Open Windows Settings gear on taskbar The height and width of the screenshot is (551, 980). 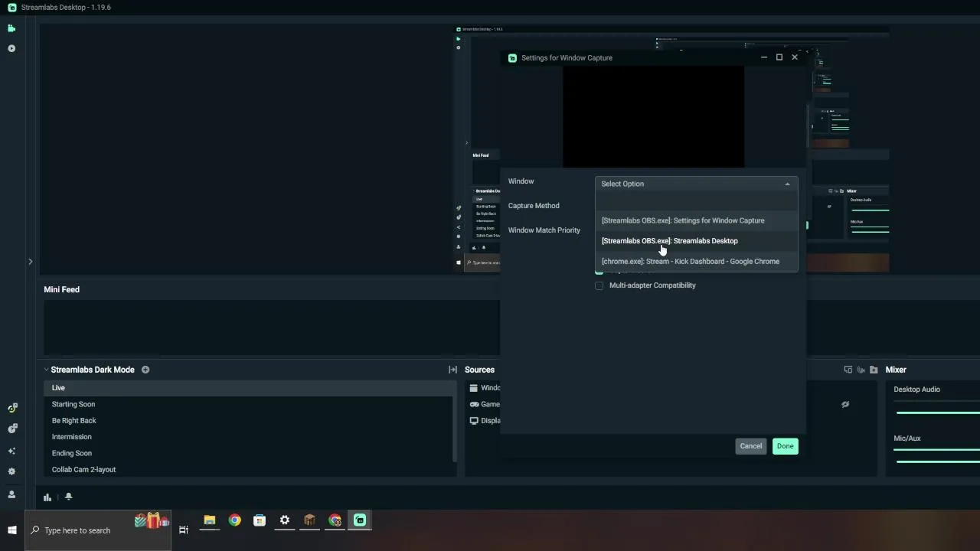285,520
